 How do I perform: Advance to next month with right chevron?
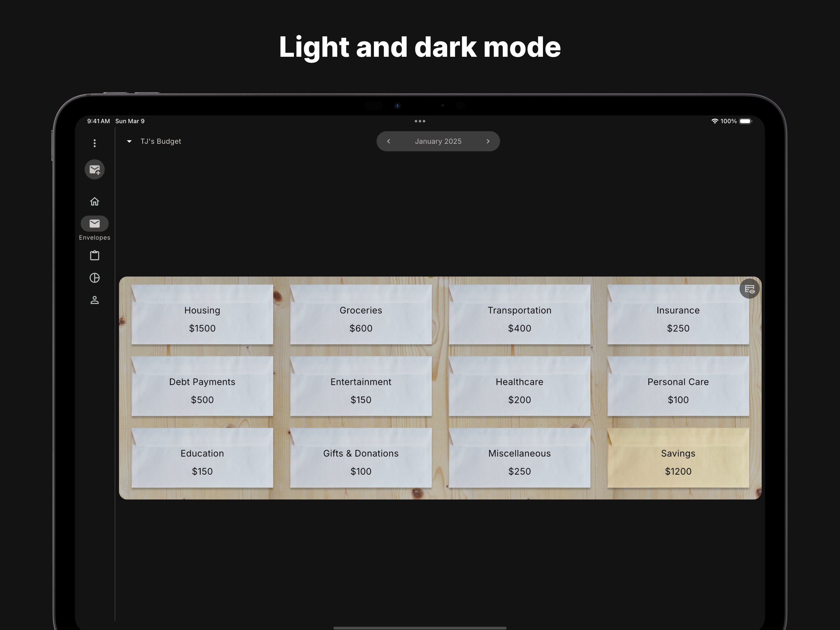point(488,141)
